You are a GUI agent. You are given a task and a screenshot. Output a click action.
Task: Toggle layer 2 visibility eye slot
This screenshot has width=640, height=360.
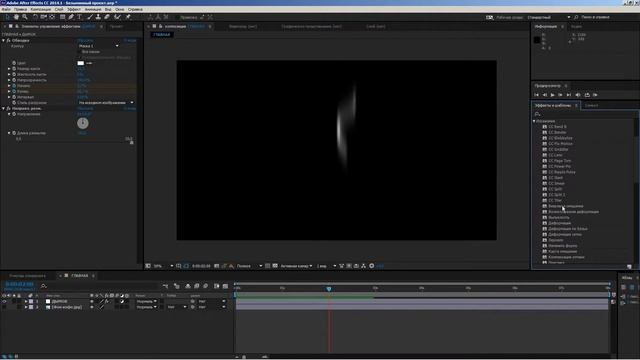click(x=4, y=307)
